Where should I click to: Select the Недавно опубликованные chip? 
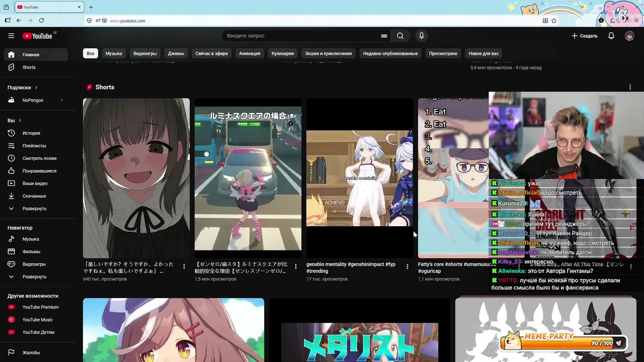(x=390, y=53)
